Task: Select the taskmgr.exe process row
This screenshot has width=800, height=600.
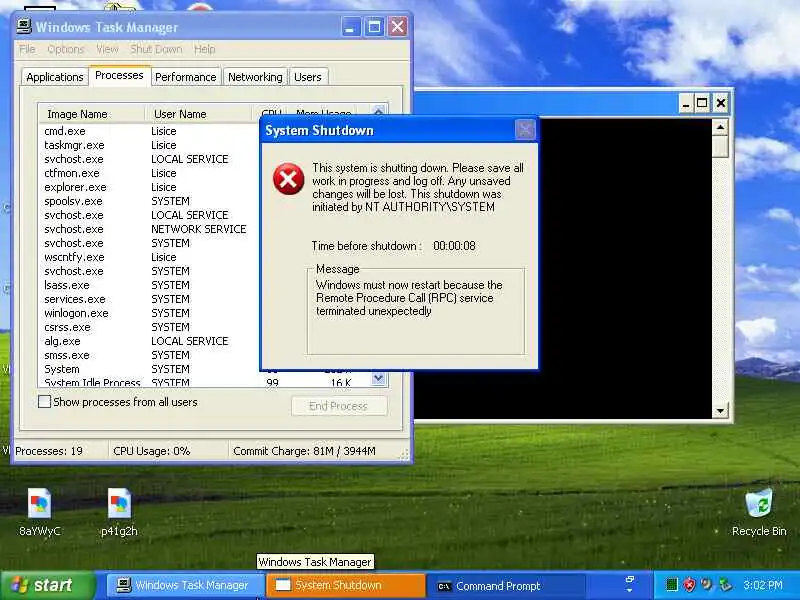Action: click(x=149, y=145)
